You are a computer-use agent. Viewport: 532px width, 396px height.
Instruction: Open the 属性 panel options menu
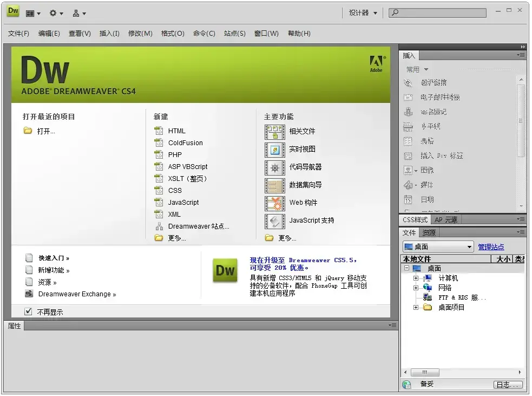tap(392, 326)
